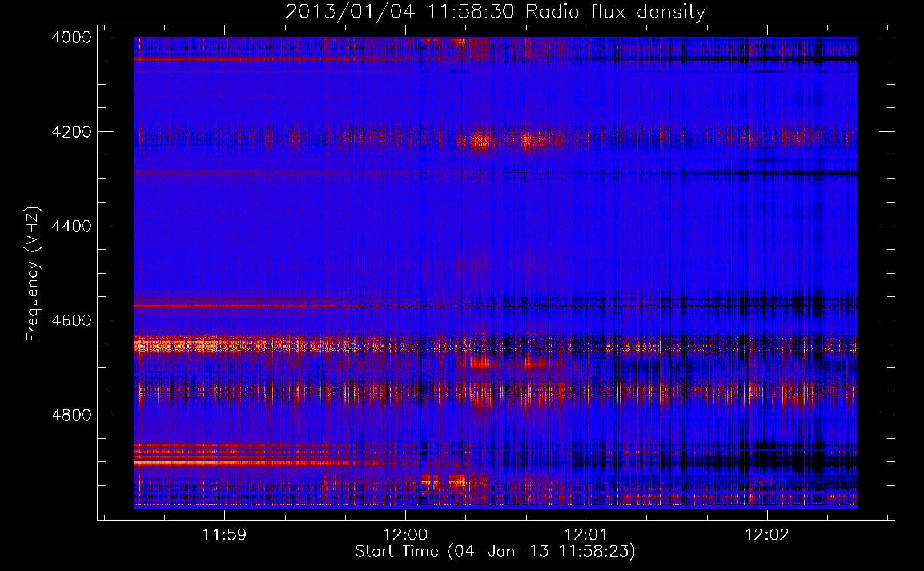Click the 12:01 time tick label

coord(586,535)
